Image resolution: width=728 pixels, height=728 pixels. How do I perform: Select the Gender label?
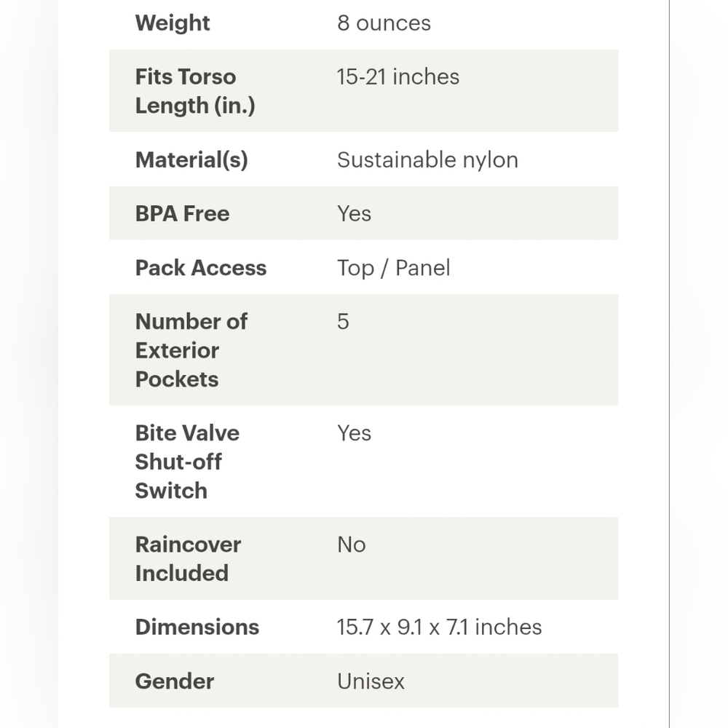click(175, 681)
